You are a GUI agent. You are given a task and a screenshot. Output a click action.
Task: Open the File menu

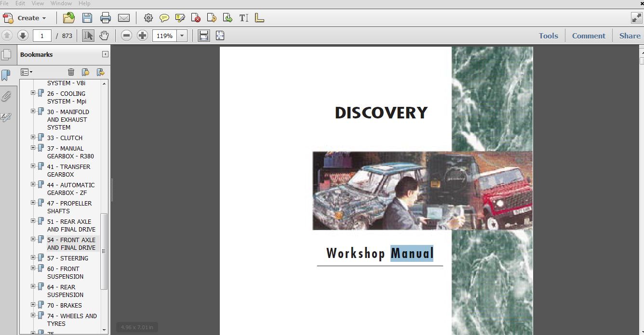(x=5, y=3)
